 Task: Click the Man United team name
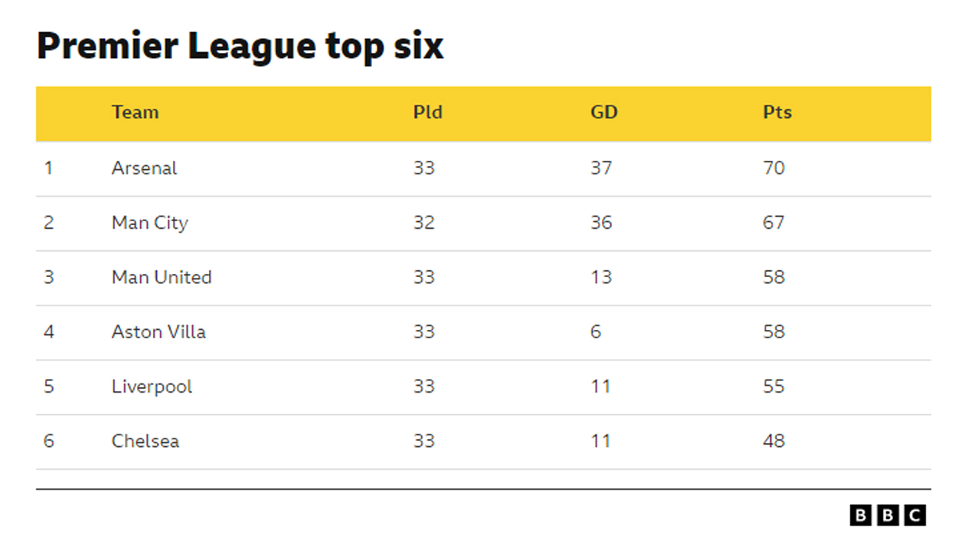pyautogui.click(x=162, y=277)
